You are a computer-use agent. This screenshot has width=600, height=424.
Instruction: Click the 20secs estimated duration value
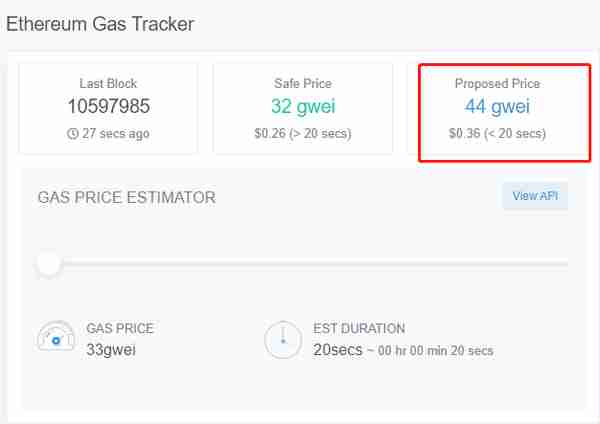[338, 350]
